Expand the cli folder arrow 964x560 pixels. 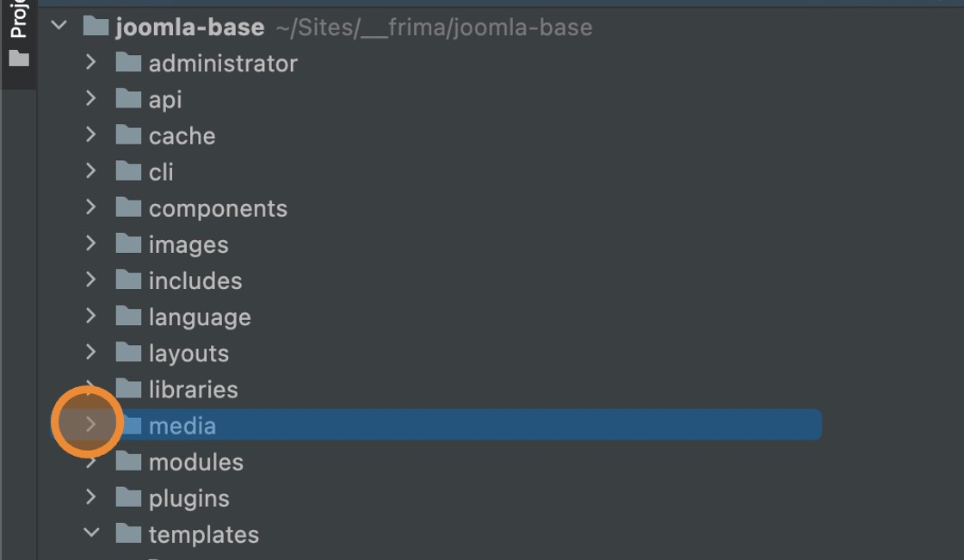click(x=90, y=170)
